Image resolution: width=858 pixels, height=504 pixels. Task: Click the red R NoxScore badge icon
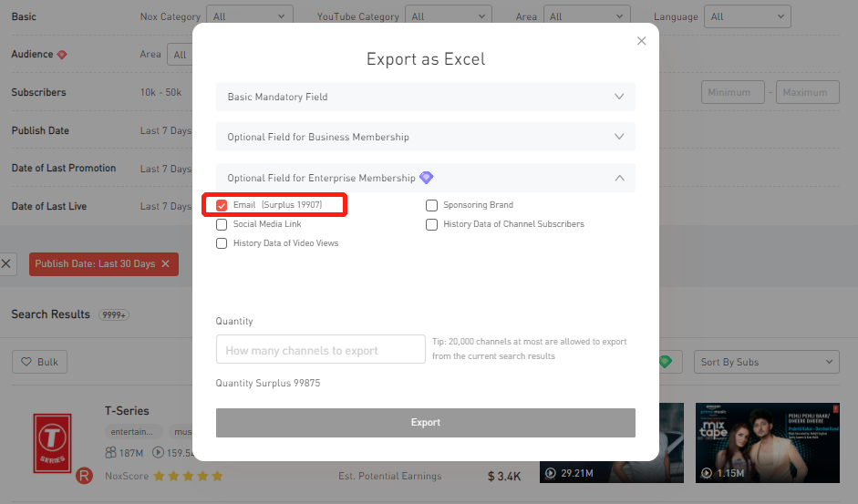coord(84,475)
